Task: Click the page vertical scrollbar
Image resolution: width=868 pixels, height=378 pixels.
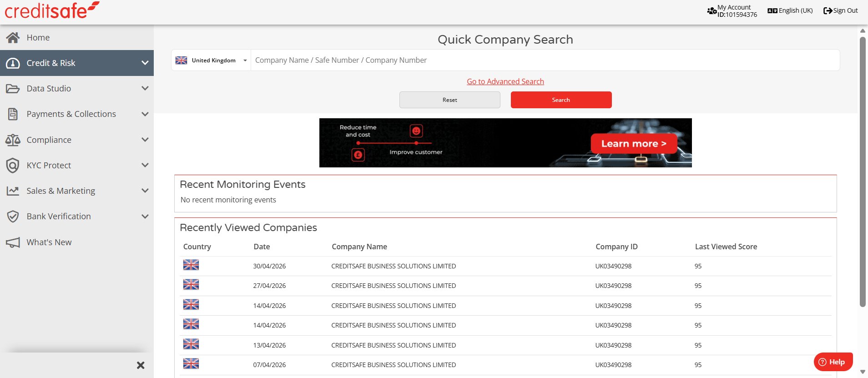Action: (863, 171)
